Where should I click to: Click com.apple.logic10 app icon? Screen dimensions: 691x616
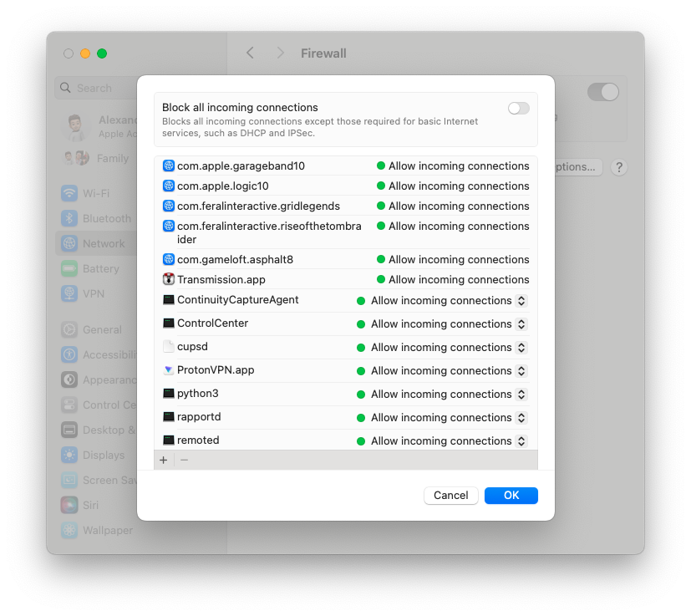point(169,186)
